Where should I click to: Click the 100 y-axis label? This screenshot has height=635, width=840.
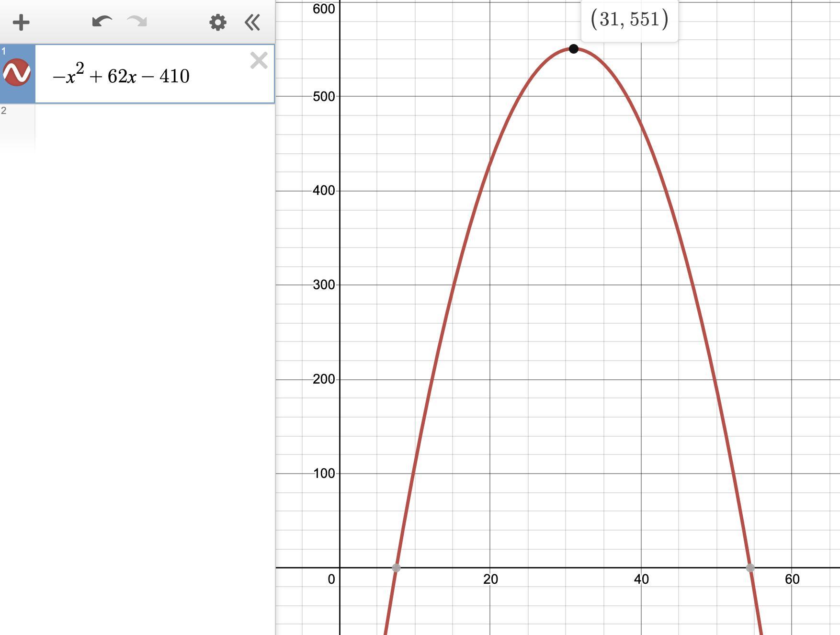pos(324,474)
